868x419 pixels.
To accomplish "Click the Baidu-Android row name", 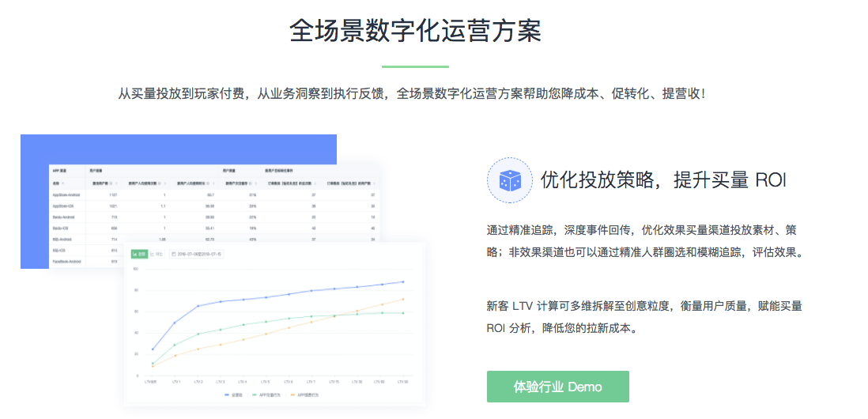I will click(x=62, y=217).
